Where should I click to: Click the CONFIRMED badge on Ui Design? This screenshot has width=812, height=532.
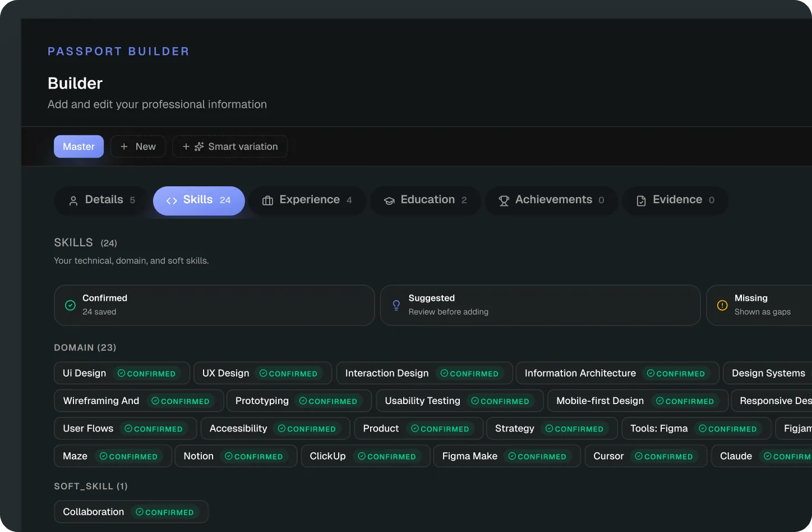(147, 373)
